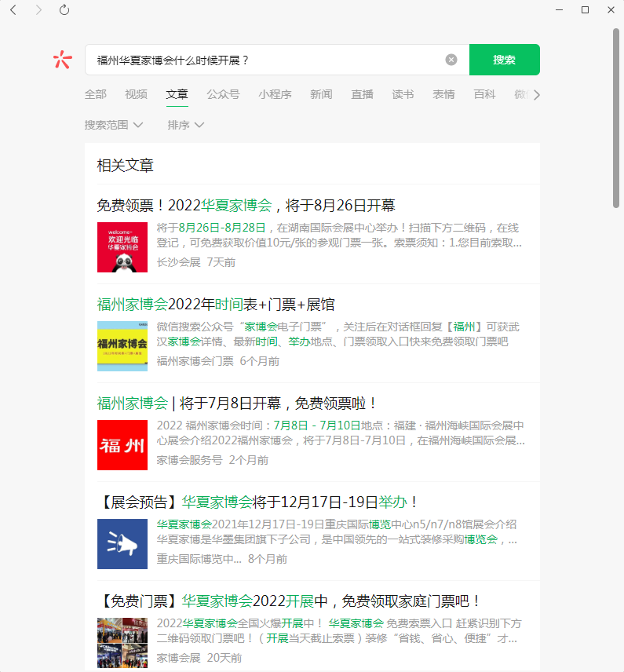Expand the 搜索范围 dropdown

[x=114, y=125]
